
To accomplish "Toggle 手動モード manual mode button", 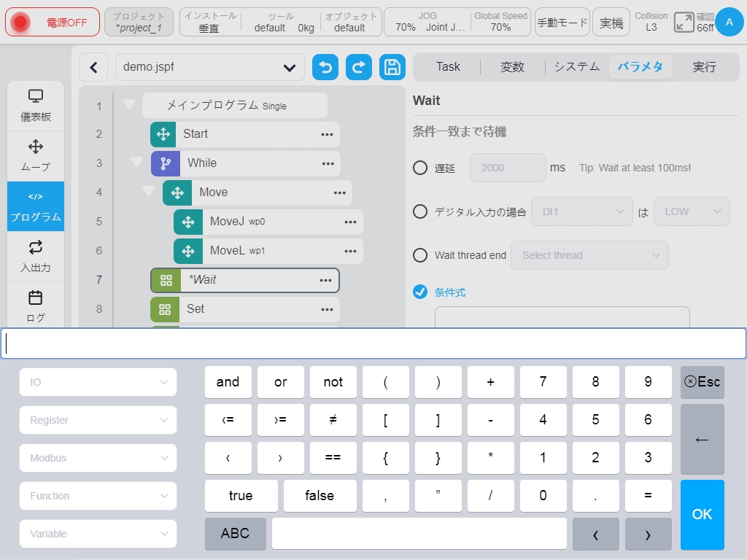I will click(x=562, y=23).
